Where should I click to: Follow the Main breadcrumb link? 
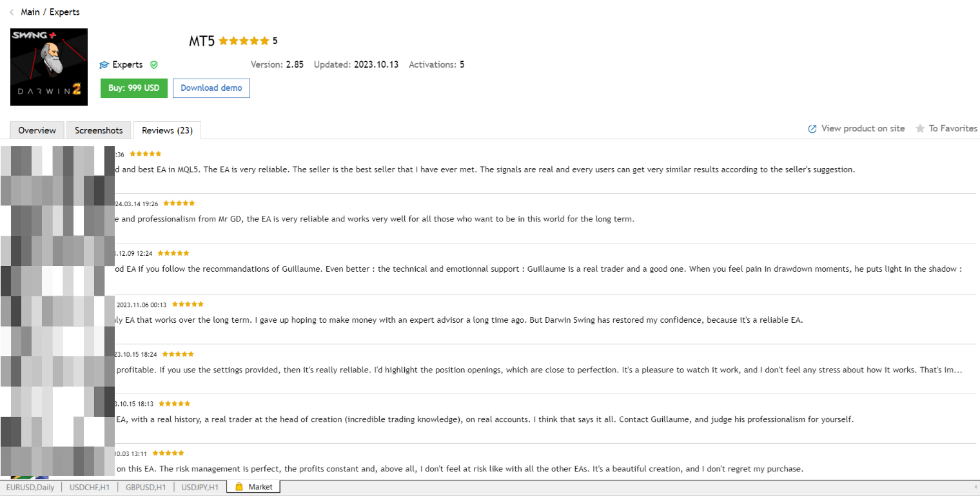(30, 12)
